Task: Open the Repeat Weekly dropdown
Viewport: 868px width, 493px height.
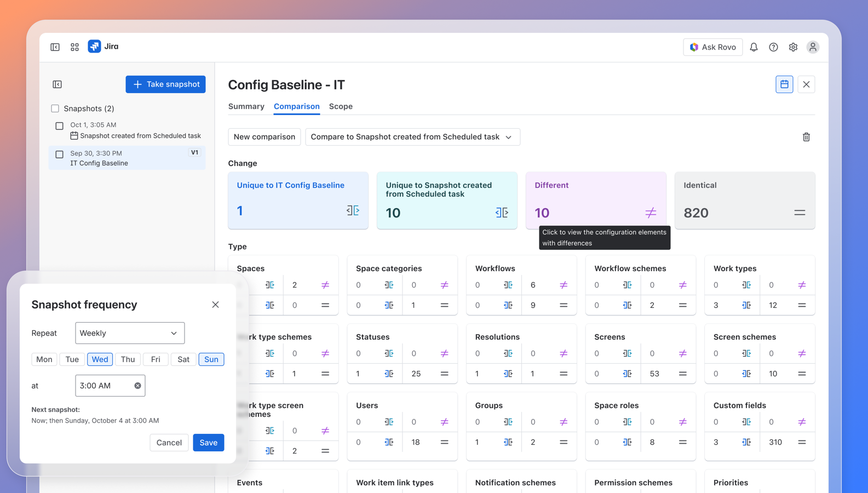Action: click(130, 333)
